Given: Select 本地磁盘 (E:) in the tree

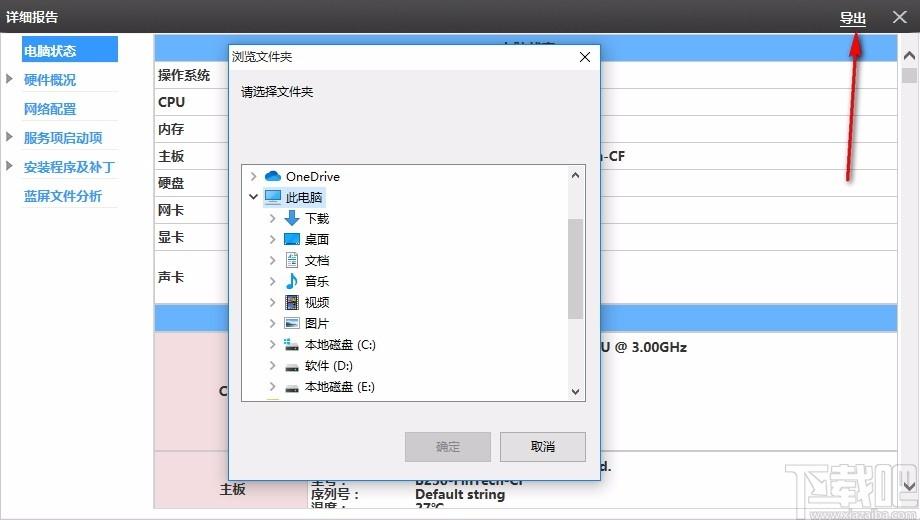Looking at the screenshot, I should (x=340, y=387).
